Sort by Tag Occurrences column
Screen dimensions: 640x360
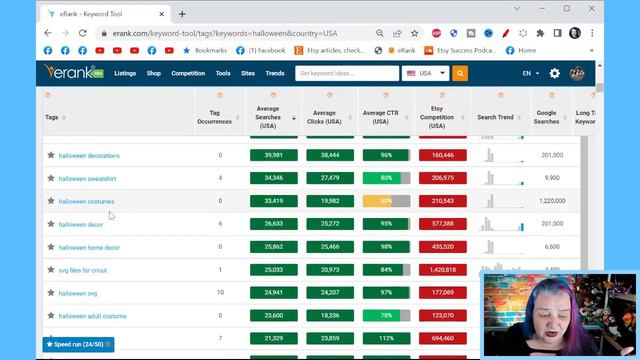pos(218,117)
